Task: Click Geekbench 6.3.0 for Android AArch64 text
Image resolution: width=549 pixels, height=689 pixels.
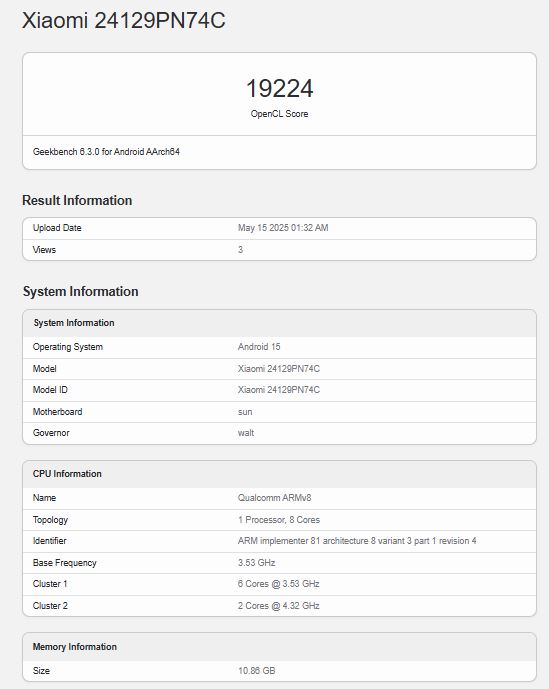Action: (106, 152)
